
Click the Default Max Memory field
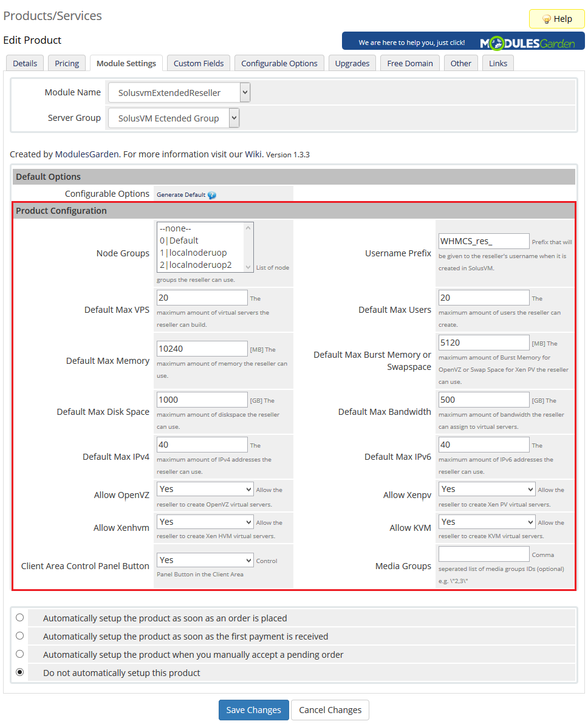pos(202,349)
